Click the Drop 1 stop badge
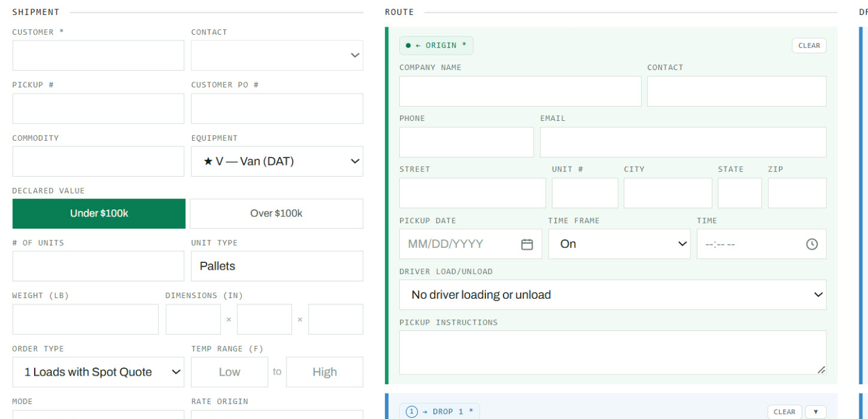Image resolution: width=868 pixels, height=419 pixels. point(440,412)
